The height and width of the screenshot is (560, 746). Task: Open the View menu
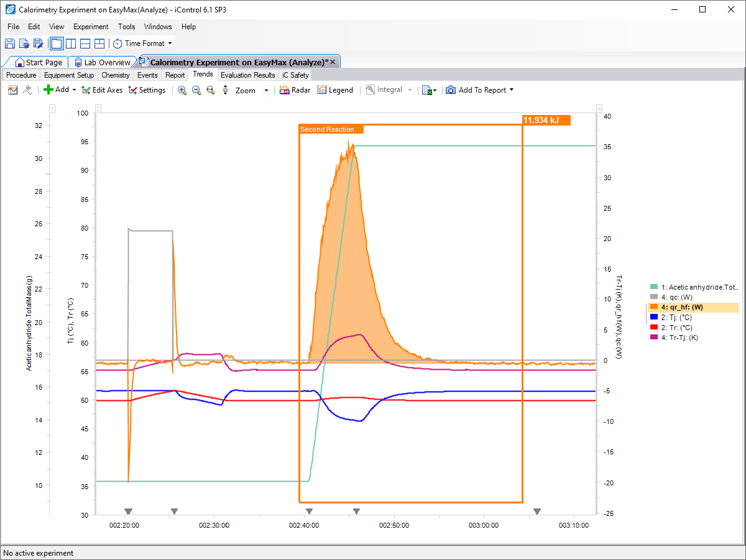click(57, 27)
